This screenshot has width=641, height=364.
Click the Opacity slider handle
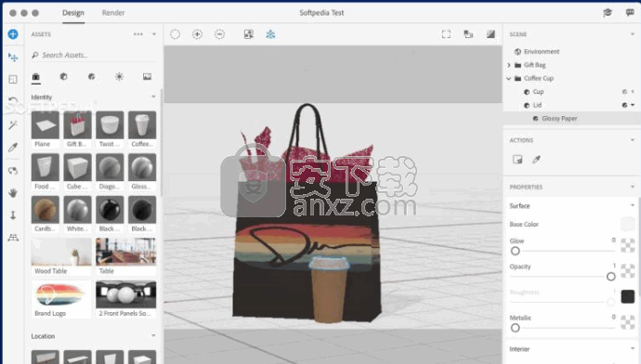(x=610, y=277)
